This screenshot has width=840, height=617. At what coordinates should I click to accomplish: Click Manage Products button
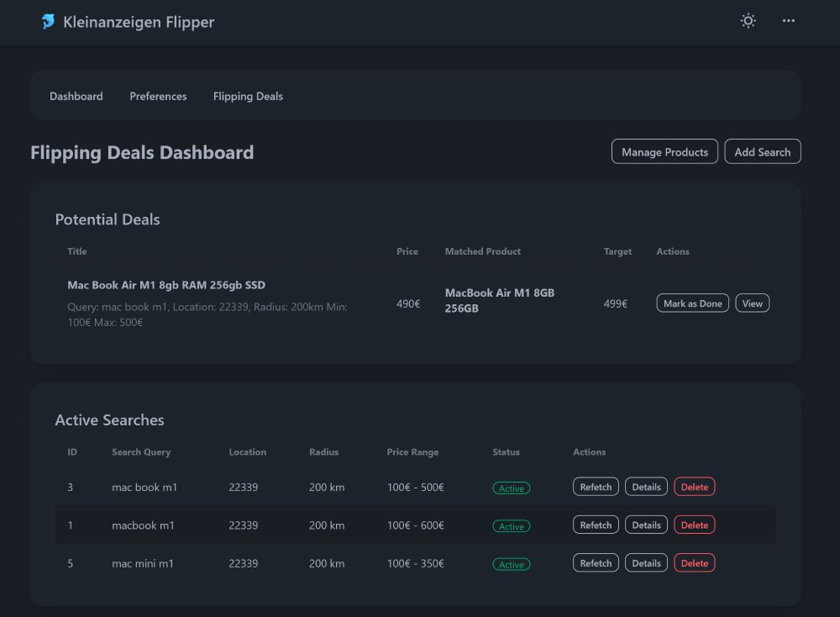(x=664, y=151)
